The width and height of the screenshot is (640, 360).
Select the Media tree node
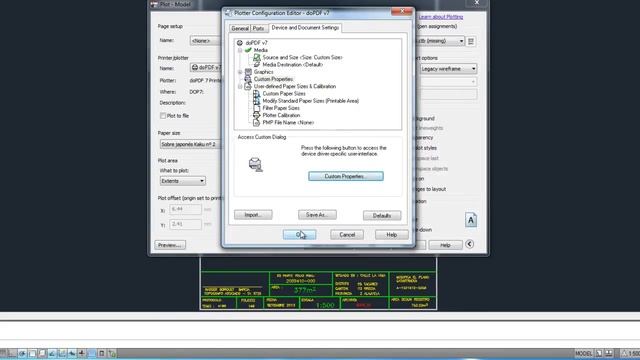click(260, 50)
